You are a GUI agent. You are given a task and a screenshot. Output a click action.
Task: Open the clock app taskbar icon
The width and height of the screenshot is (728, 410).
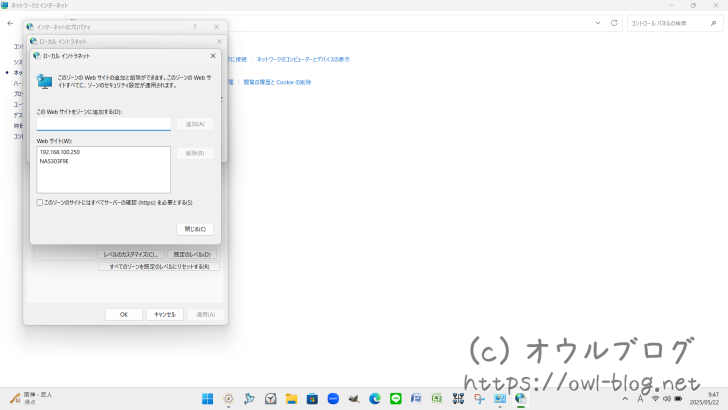tap(270, 398)
